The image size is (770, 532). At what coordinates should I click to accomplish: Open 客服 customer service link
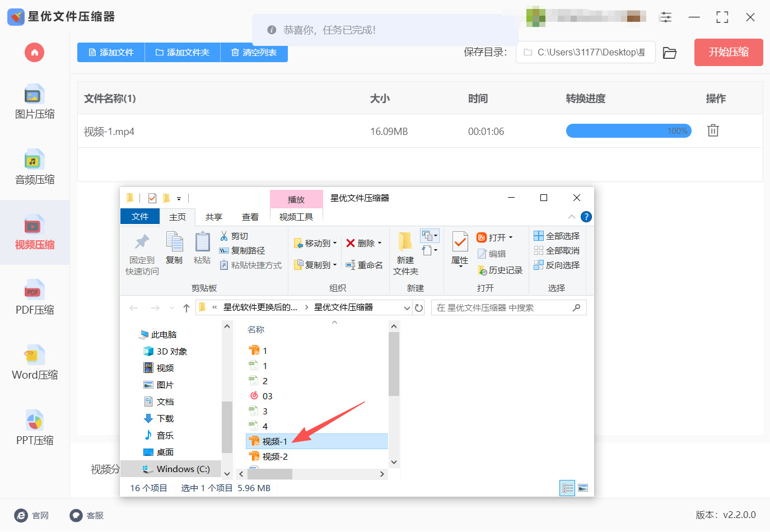pos(87,515)
